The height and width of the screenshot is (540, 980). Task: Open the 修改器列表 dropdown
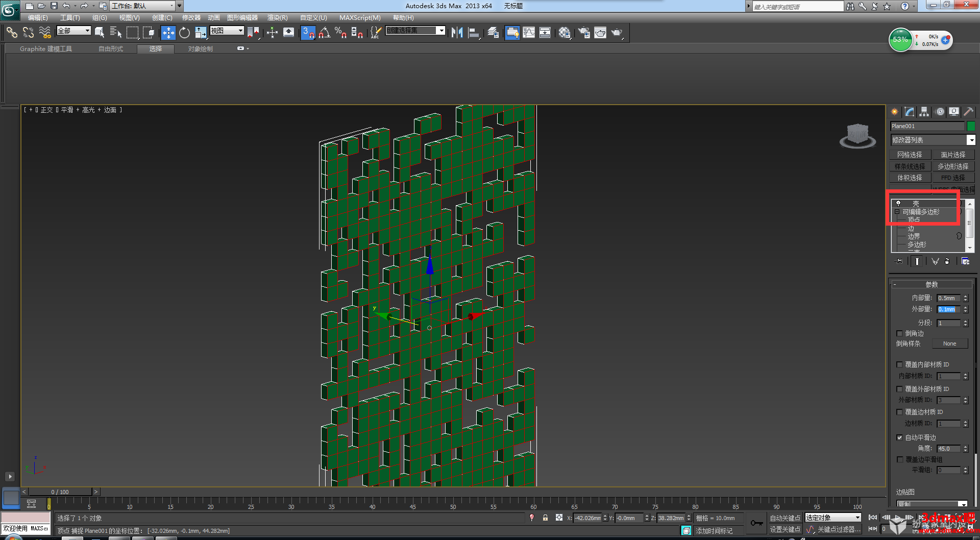(x=971, y=140)
